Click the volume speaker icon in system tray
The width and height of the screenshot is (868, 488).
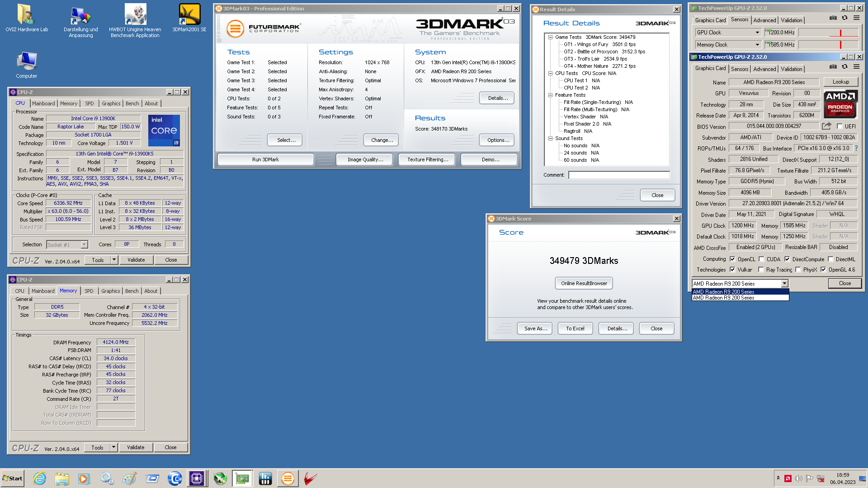pos(798,479)
